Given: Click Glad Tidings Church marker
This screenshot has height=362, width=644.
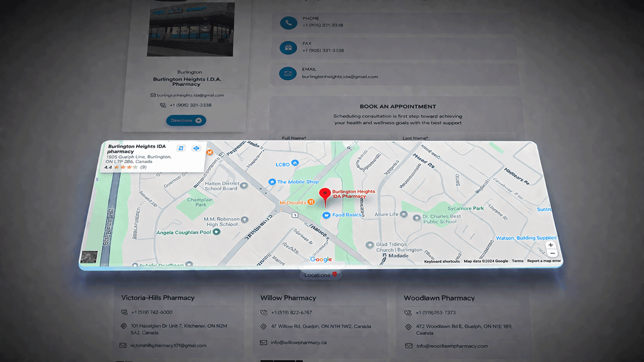Looking at the screenshot, I should pyautogui.click(x=369, y=245).
